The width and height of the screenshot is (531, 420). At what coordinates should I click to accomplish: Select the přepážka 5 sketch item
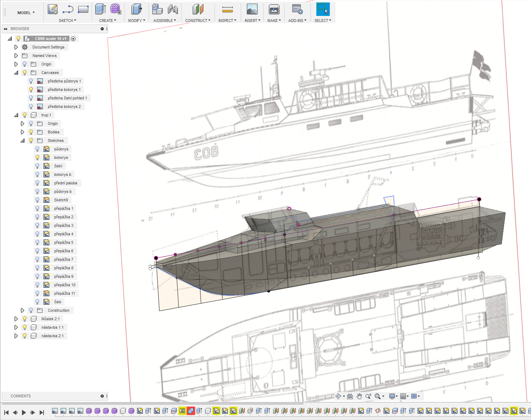point(63,242)
